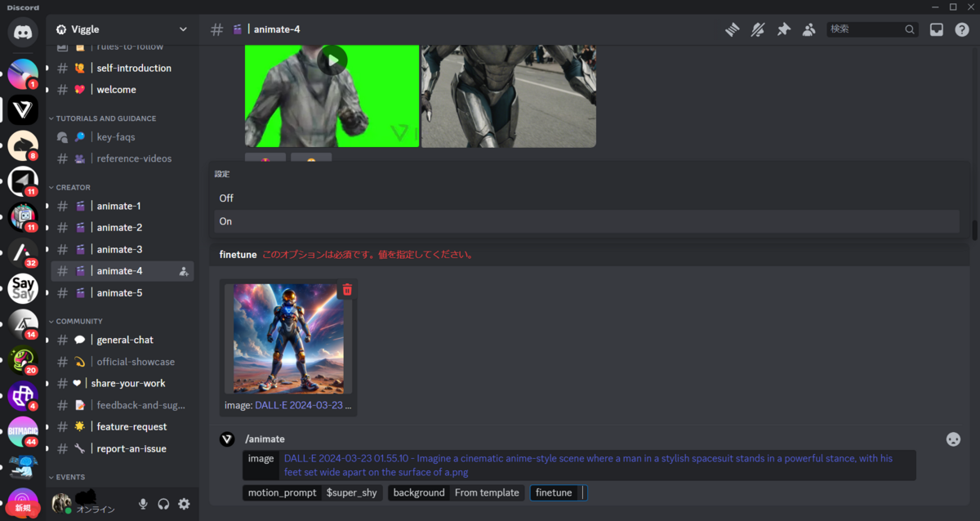
Task: Open report-an-issue channel
Action: pyautogui.click(x=122, y=448)
